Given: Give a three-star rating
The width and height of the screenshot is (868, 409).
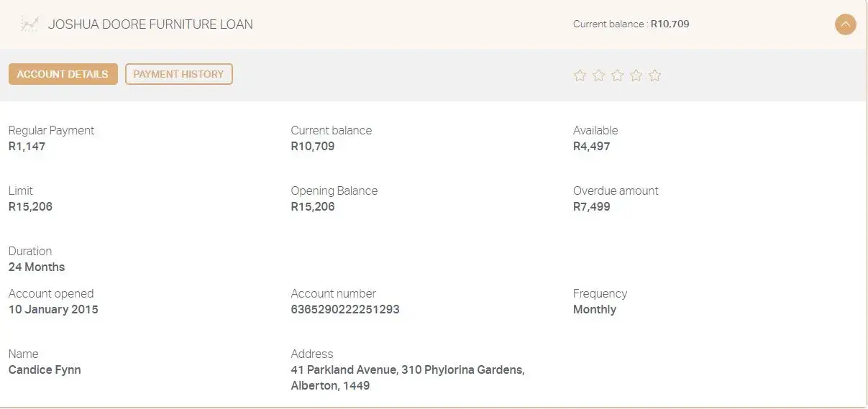Looking at the screenshot, I should pos(617,75).
